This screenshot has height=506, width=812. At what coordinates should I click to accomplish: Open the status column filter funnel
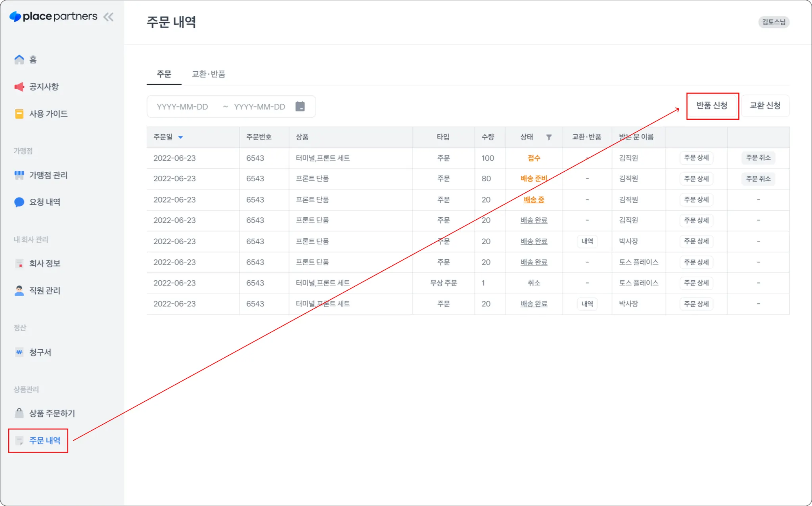(549, 137)
